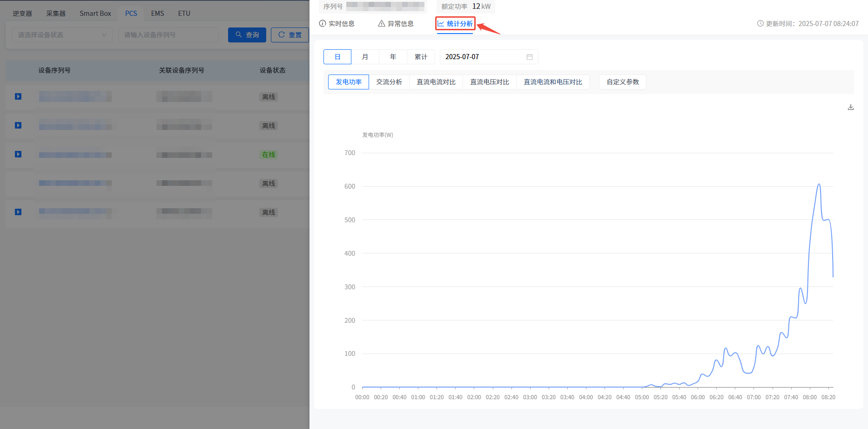Open the 统计分析 tab
The width and height of the screenshot is (868, 429).
pos(455,24)
